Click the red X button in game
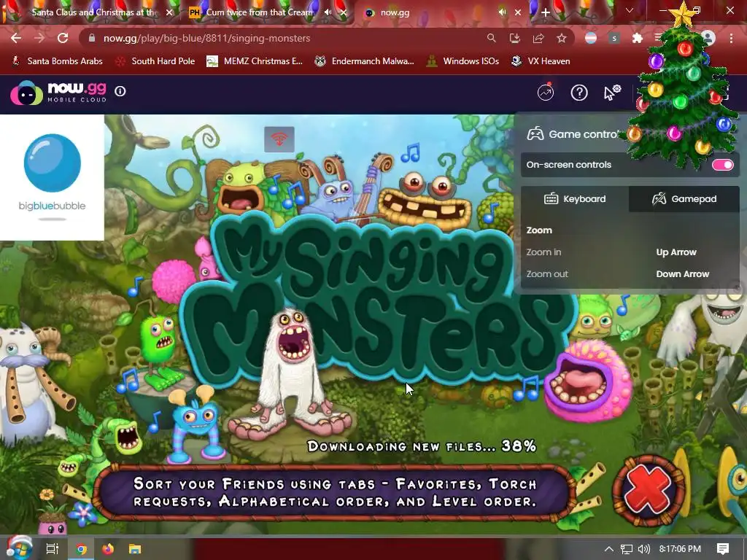The height and width of the screenshot is (560, 747). click(649, 491)
